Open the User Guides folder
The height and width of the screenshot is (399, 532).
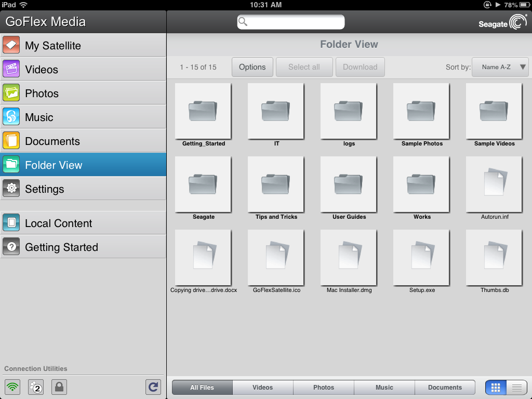pos(349,184)
